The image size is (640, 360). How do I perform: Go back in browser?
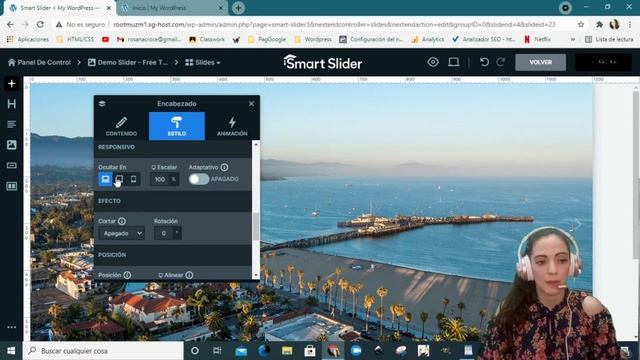coord(10,24)
